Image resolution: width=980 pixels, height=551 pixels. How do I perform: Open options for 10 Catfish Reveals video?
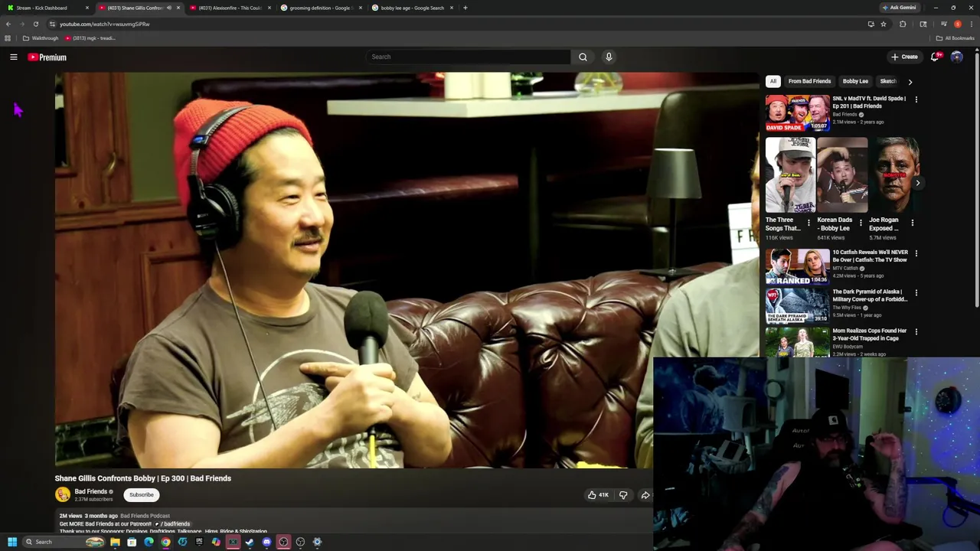tap(916, 253)
